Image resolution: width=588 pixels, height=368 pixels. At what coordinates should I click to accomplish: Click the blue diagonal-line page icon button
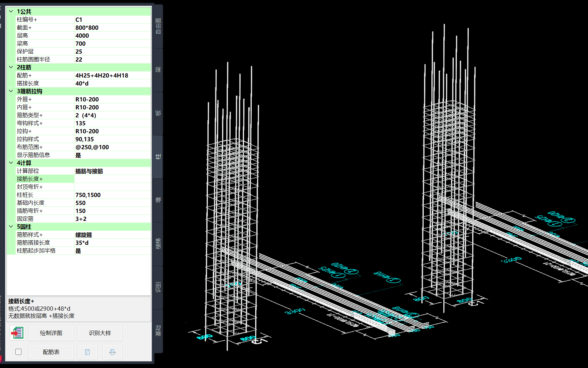point(87,352)
